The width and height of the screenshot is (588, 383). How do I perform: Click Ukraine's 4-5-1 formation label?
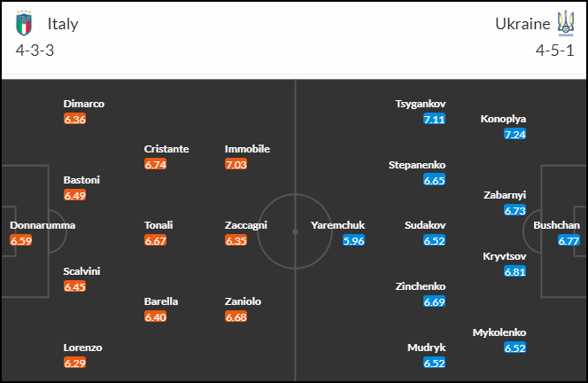click(x=554, y=51)
